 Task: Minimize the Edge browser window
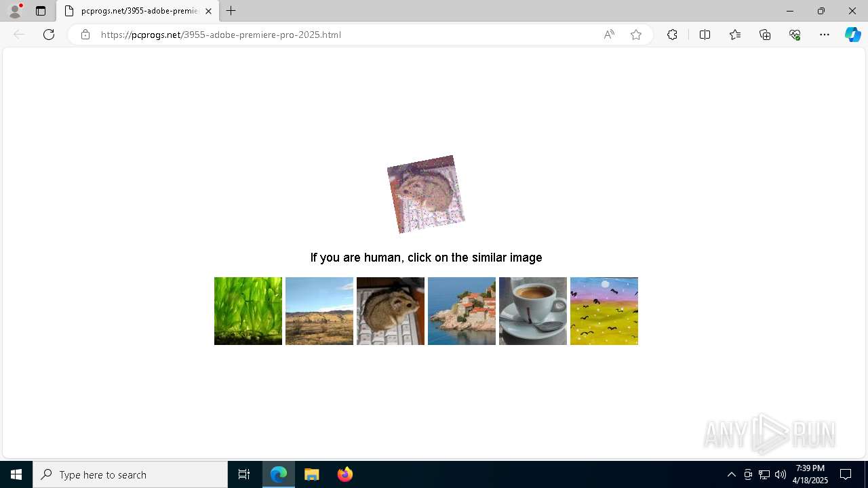[790, 11]
